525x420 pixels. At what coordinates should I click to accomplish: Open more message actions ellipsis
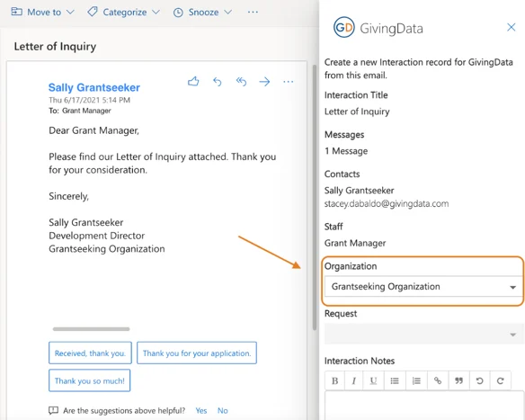click(289, 81)
